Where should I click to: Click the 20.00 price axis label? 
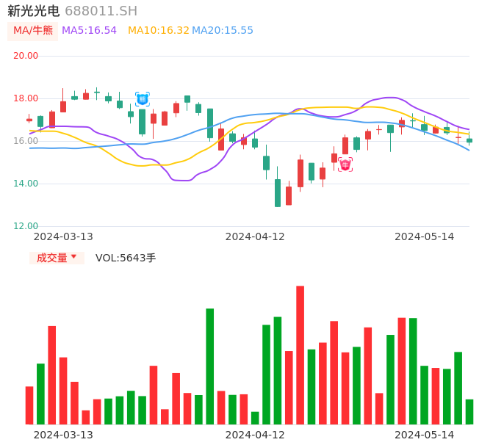(26, 56)
